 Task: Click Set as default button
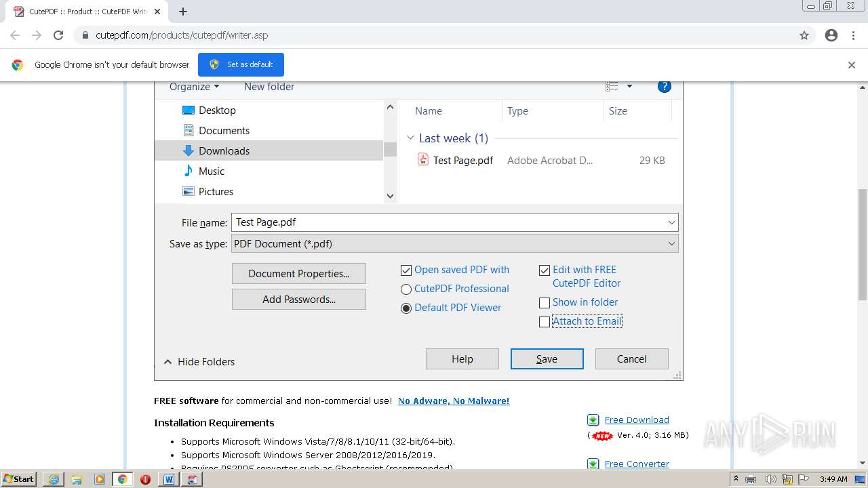point(241,64)
